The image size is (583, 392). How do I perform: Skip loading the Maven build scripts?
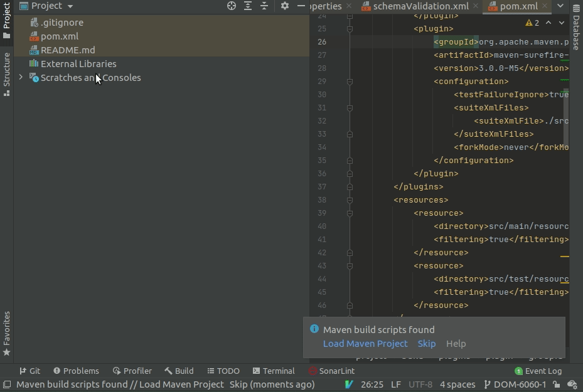tap(426, 344)
